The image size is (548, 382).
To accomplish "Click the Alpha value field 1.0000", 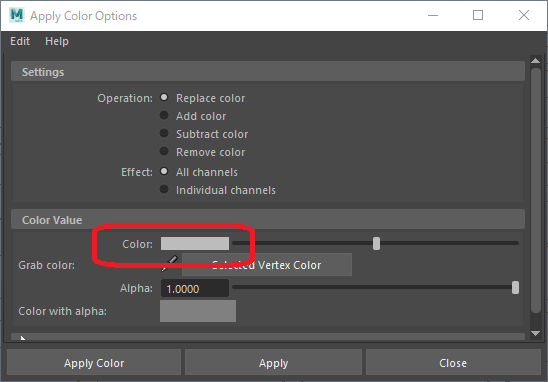I will (195, 288).
